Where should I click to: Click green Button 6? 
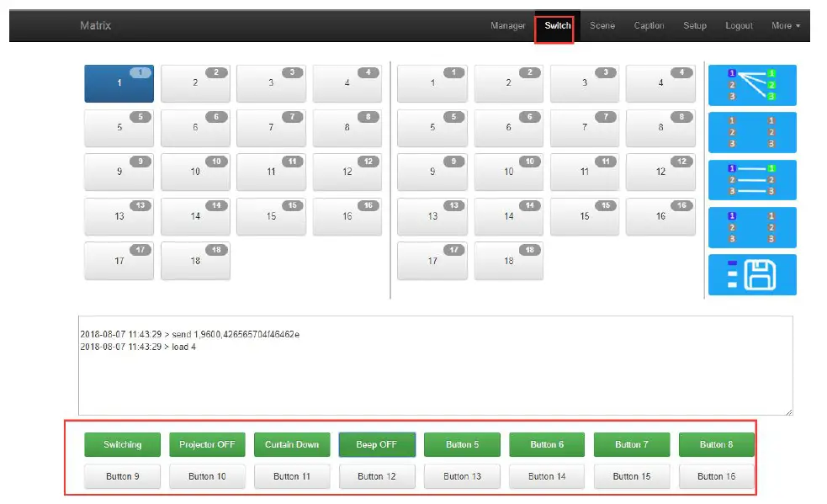click(547, 444)
